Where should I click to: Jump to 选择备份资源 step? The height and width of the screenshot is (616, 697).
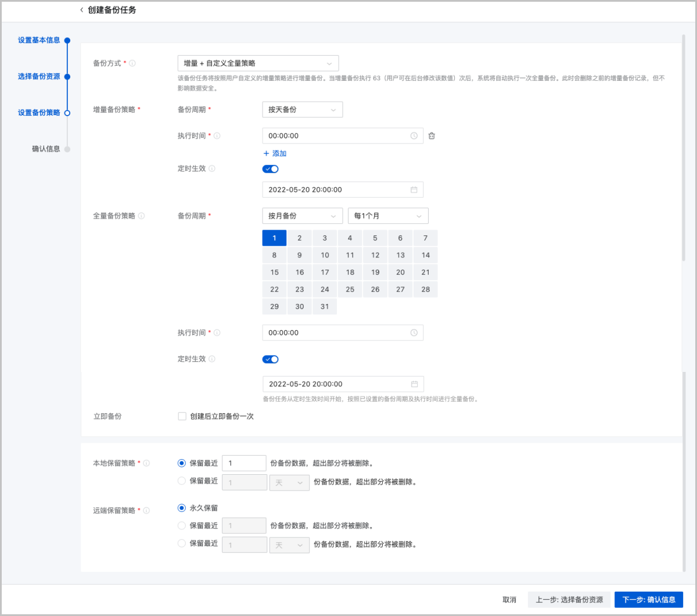39,77
